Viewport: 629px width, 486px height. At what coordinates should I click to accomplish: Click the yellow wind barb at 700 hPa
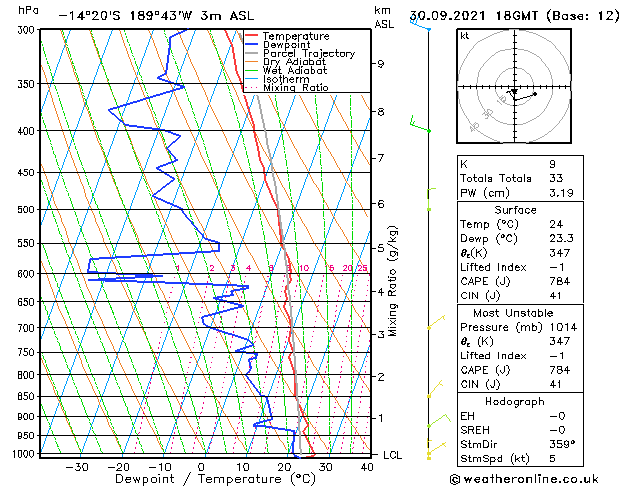click(436, 322)
